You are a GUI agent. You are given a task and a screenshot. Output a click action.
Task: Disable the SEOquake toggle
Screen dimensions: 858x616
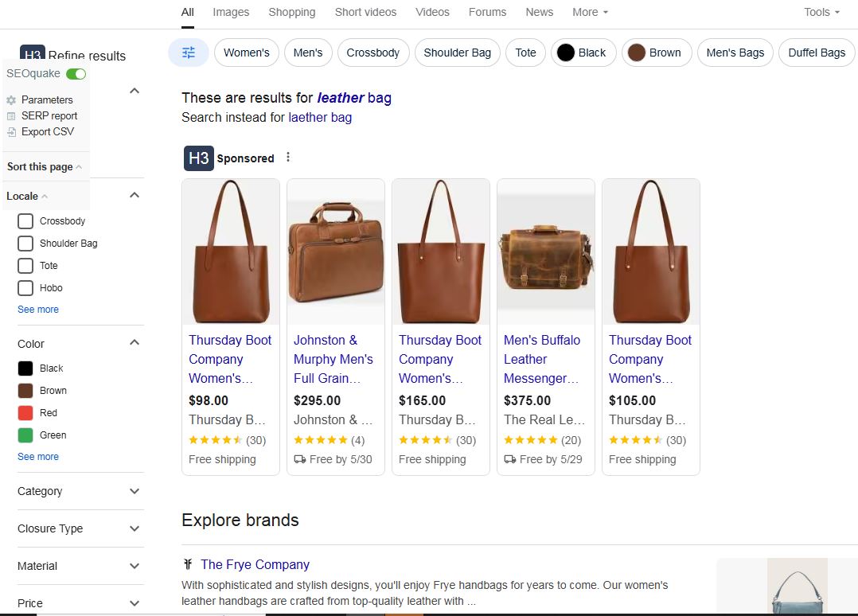coord(76,73)
